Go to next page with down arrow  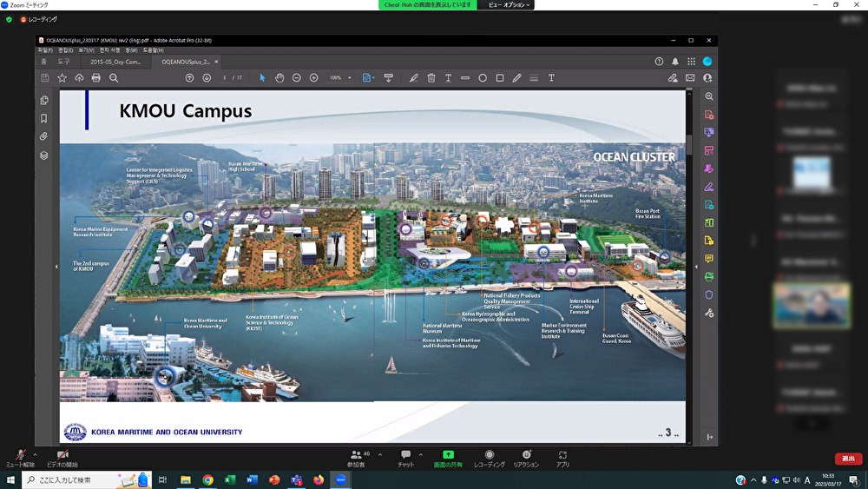tap(207, 78)
